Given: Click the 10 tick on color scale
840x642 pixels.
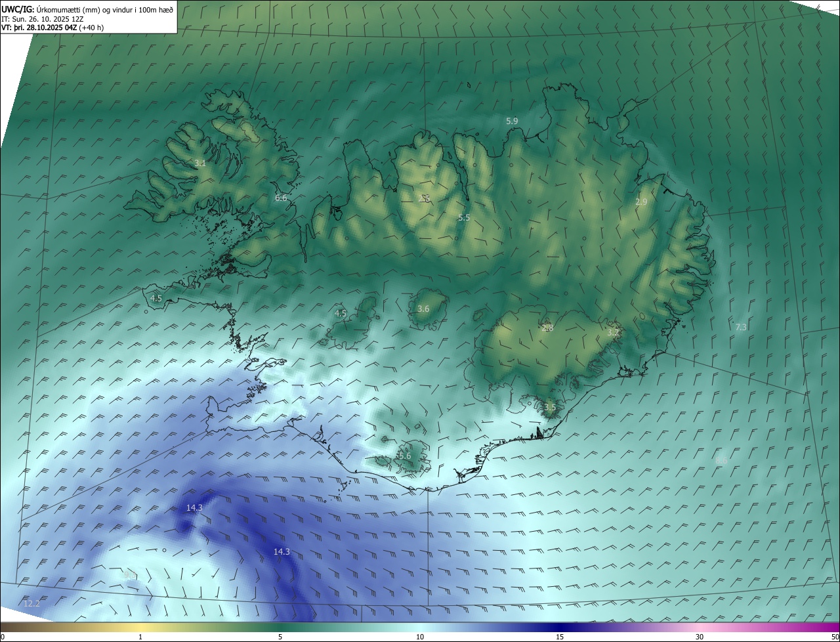Looking at the screenshot, I should (420, 637).
